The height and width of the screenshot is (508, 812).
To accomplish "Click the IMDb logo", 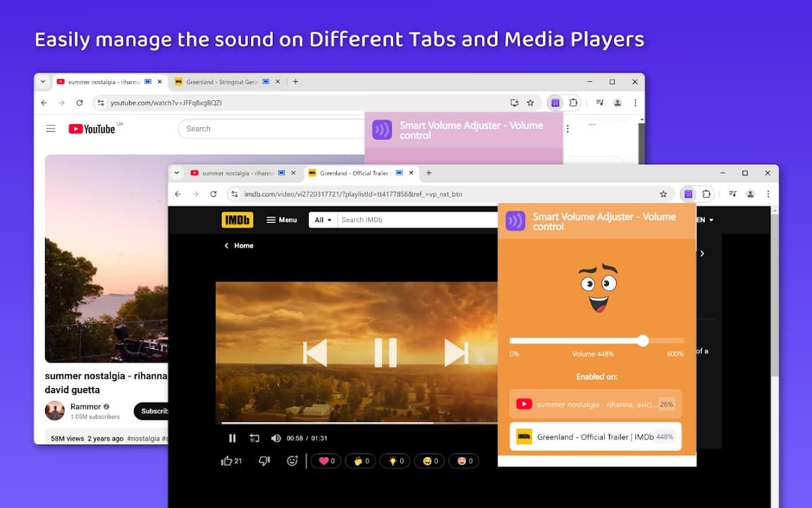I will coord(237,220).
